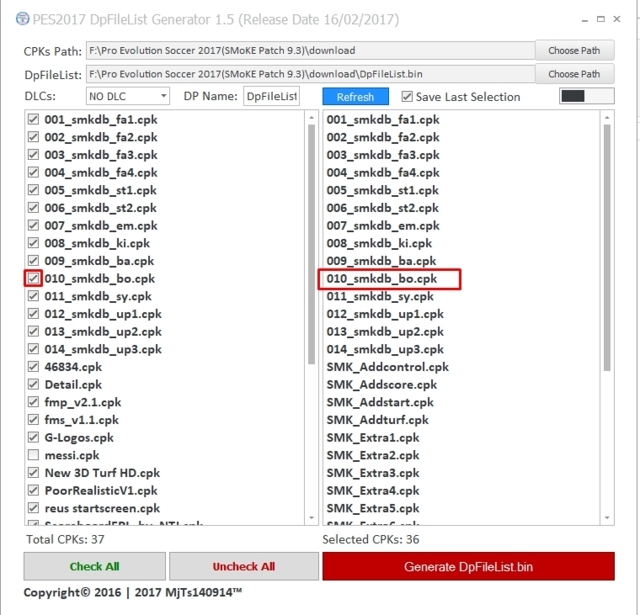The image size is (640, 615).
Task: Click the Uncheck All button
Action: coord(244,566)
